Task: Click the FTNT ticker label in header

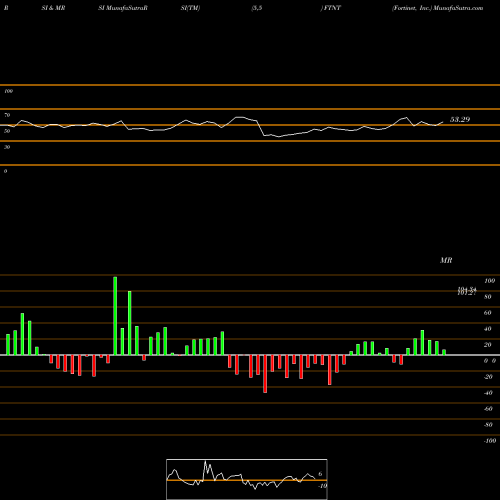Action: [x=332, y=8]
